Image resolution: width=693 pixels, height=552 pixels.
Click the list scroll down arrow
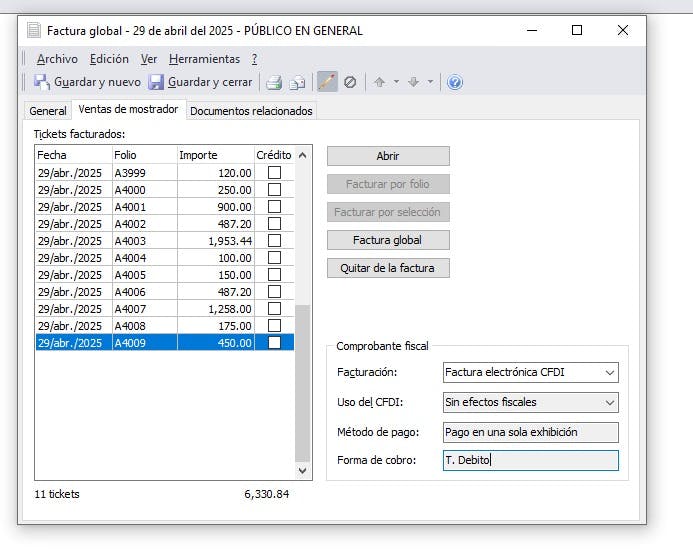click(x=302, y=471)
